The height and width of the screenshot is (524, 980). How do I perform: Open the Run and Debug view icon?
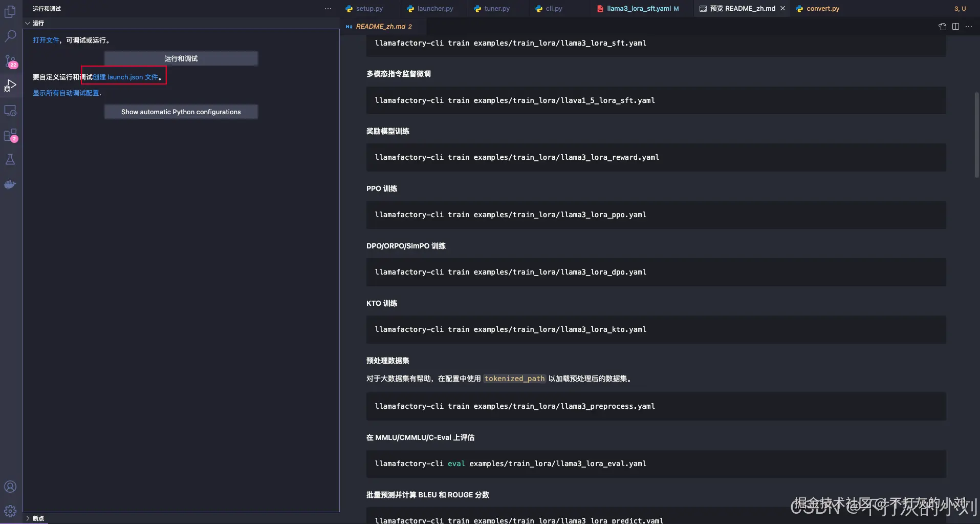[x=10, y=86]
